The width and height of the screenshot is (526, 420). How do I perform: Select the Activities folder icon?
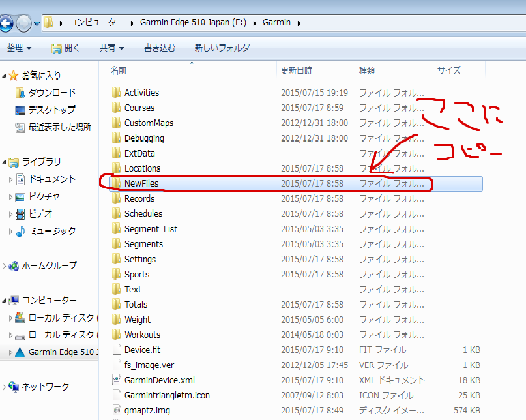(116, 93)
